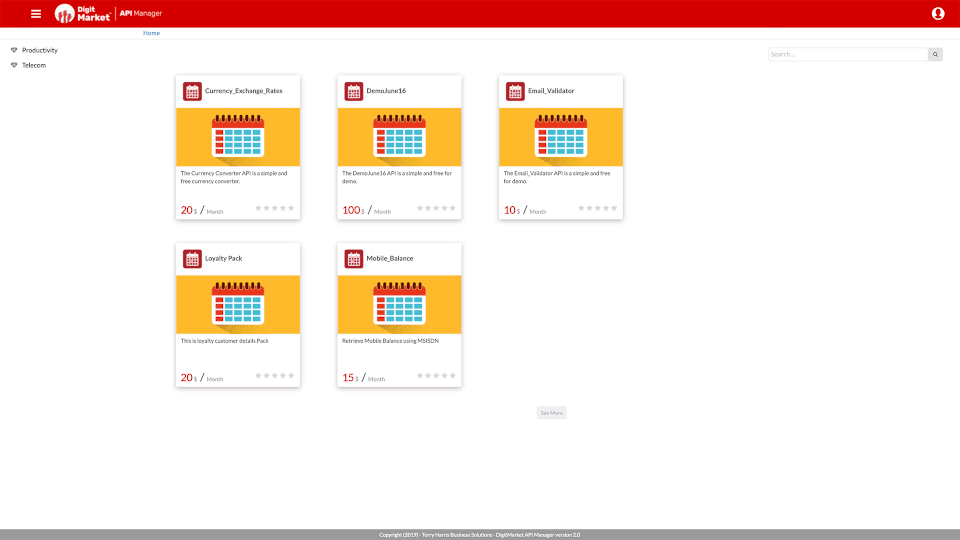
Task: Click the DemoJune16 API description text
Action: click(397, 177)
